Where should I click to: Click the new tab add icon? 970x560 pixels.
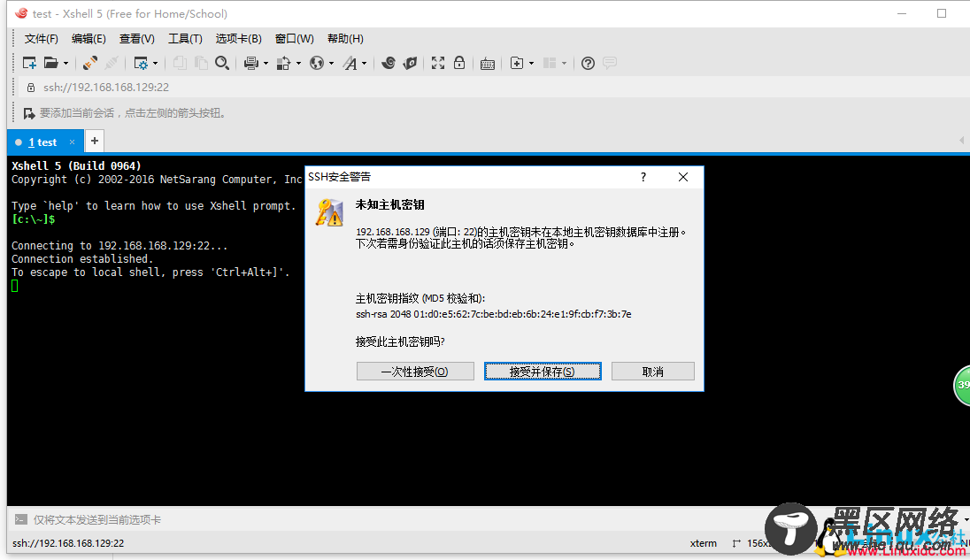tap(517, 63)
